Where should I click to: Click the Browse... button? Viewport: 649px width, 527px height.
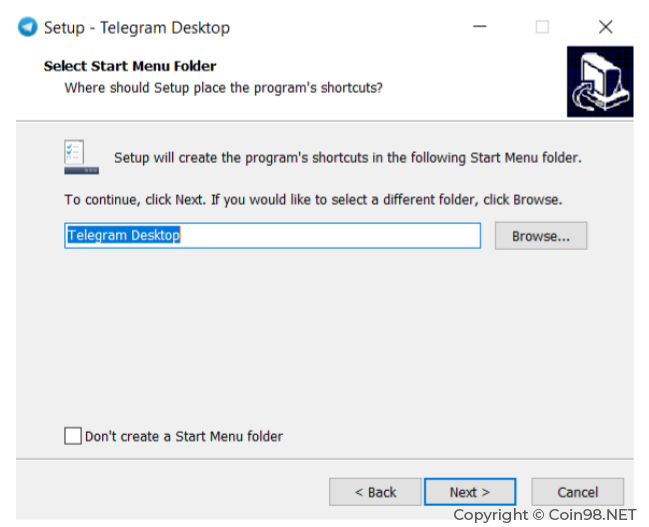[541, 236]
